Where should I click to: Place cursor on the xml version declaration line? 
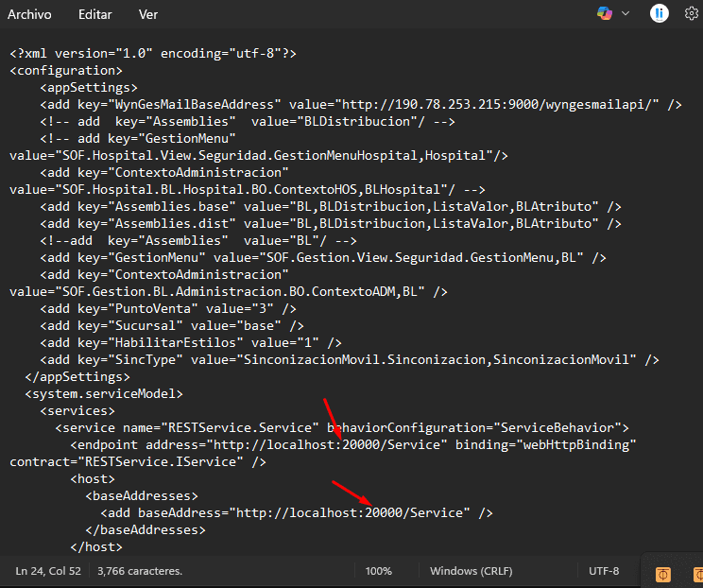152,53
